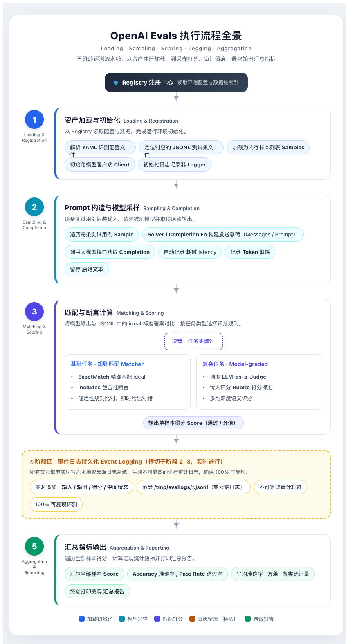
Task: Click the 多维深度语义评分 bullet
Action: (x=231, y=398)
